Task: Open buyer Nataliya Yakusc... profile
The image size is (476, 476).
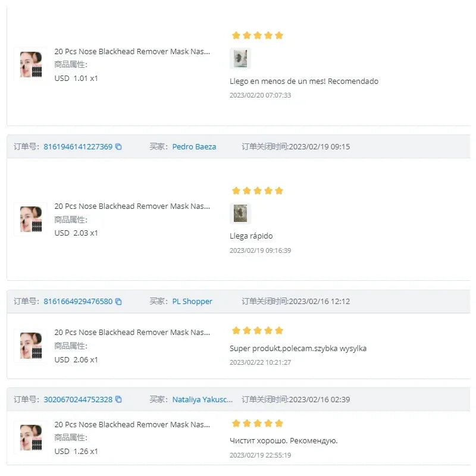Action: pos(202,399)
